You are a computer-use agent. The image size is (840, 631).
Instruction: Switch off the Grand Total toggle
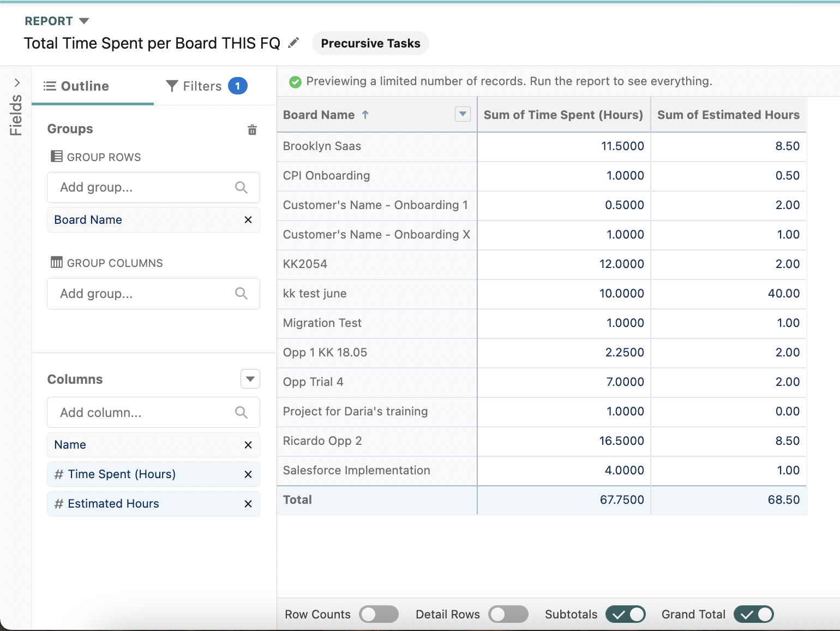(753, 614)
